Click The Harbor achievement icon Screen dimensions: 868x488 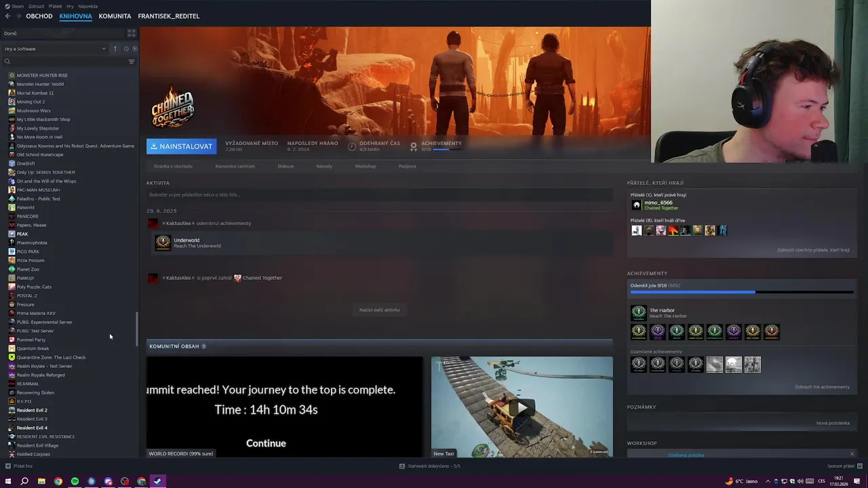pos(638,312)
